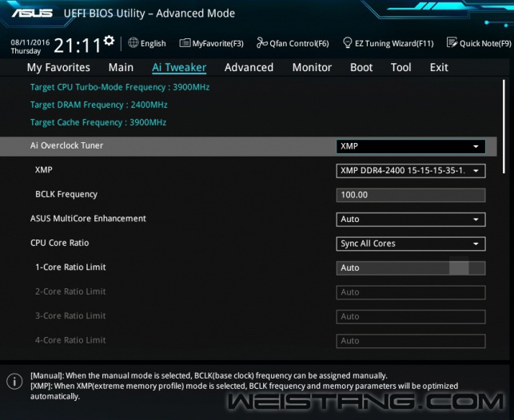Select the BCLK Frequency label
This screenshot has height=420, width=514.
pyautogui.click(x=66, y=194)
